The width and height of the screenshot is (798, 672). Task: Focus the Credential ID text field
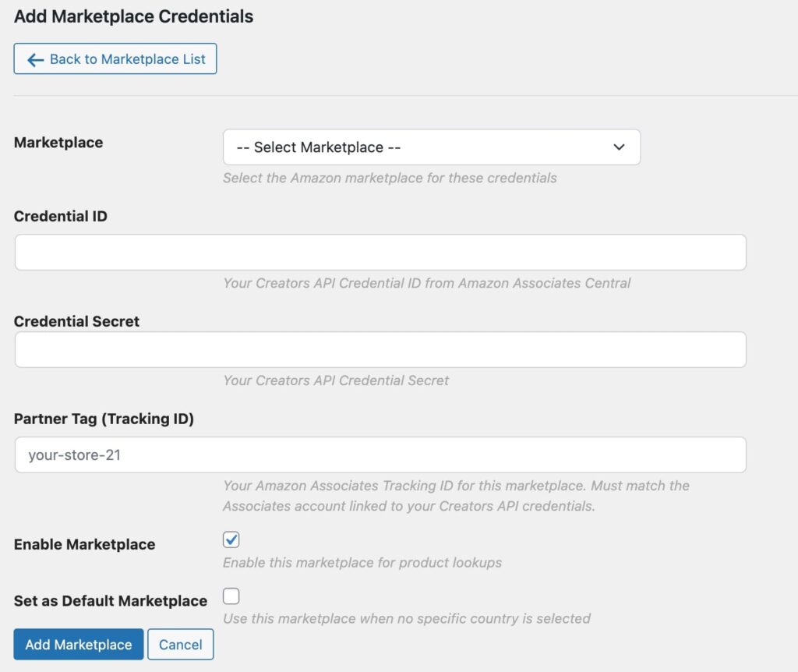(380, 253)
